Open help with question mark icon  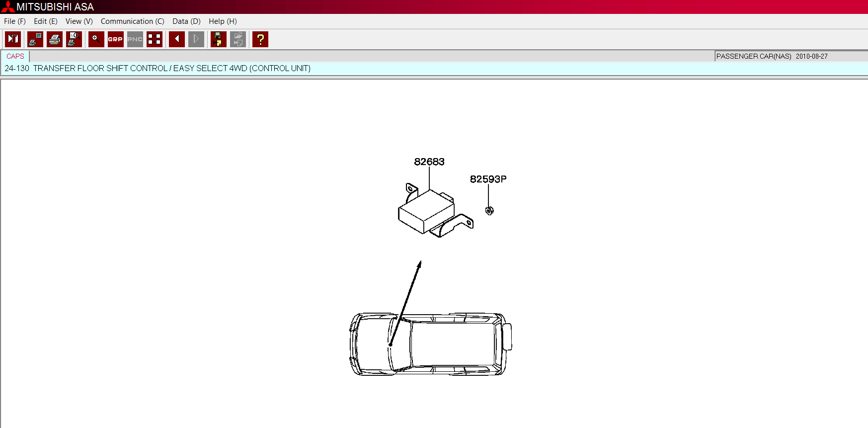[x=260, y=39]
